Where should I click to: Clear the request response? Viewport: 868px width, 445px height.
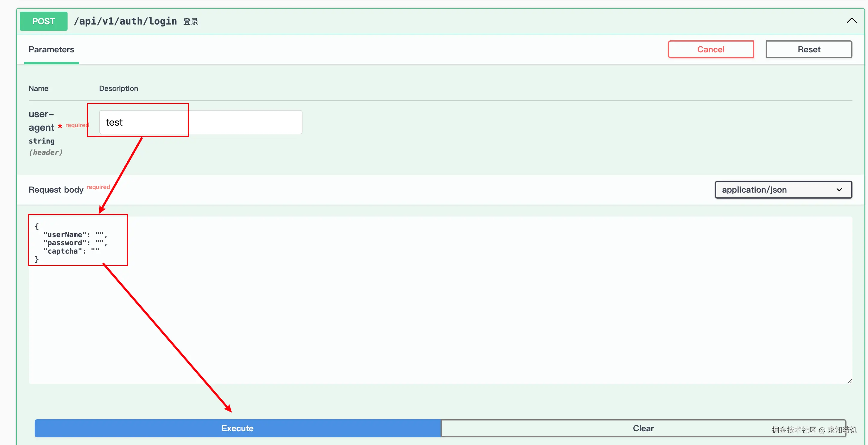click(643, 428)
